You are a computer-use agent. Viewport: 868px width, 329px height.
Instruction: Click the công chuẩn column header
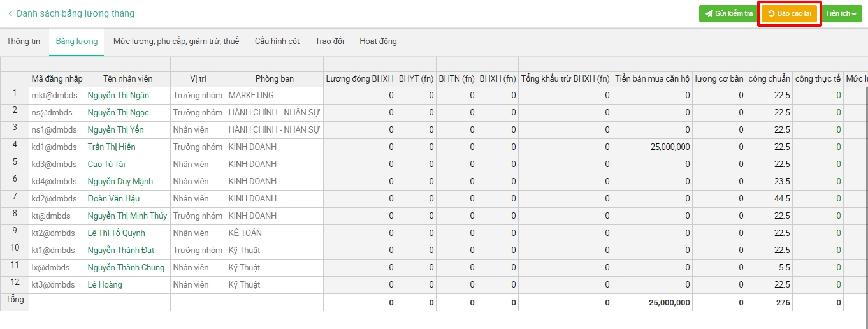[x=769, y=79]
